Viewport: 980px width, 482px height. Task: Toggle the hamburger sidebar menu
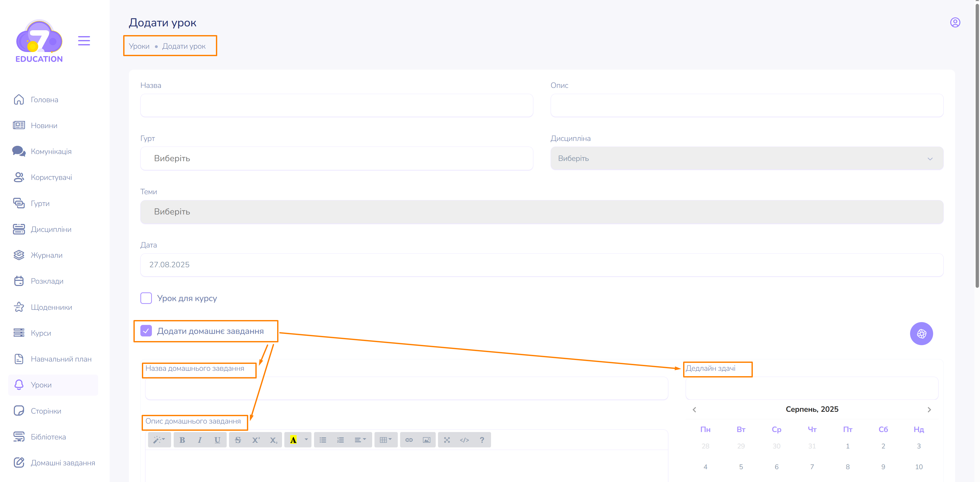coord(84,41)
